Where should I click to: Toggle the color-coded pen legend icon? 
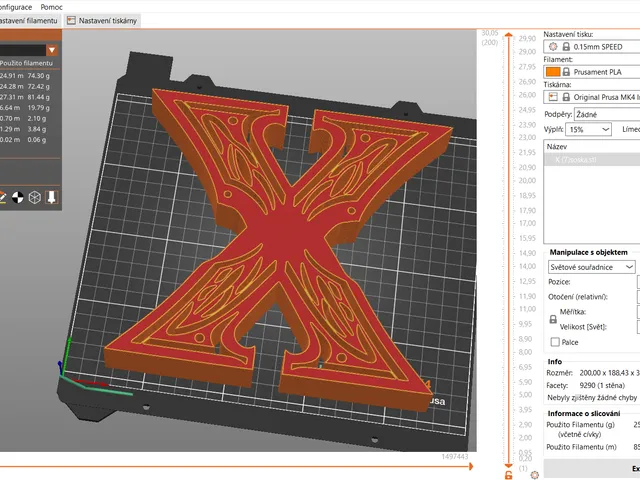coord(2,198)
